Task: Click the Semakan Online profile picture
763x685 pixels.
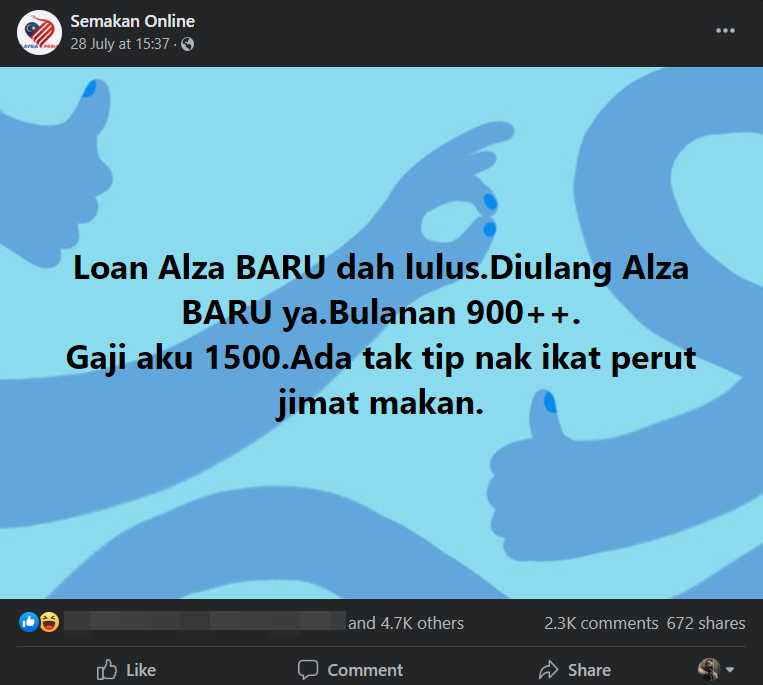Action: point(39,33)
